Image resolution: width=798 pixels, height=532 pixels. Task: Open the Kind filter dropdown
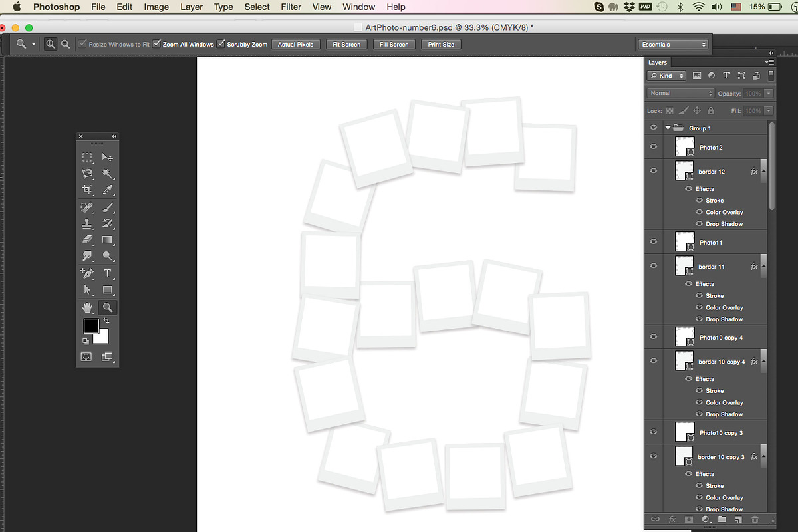(667, 76)
